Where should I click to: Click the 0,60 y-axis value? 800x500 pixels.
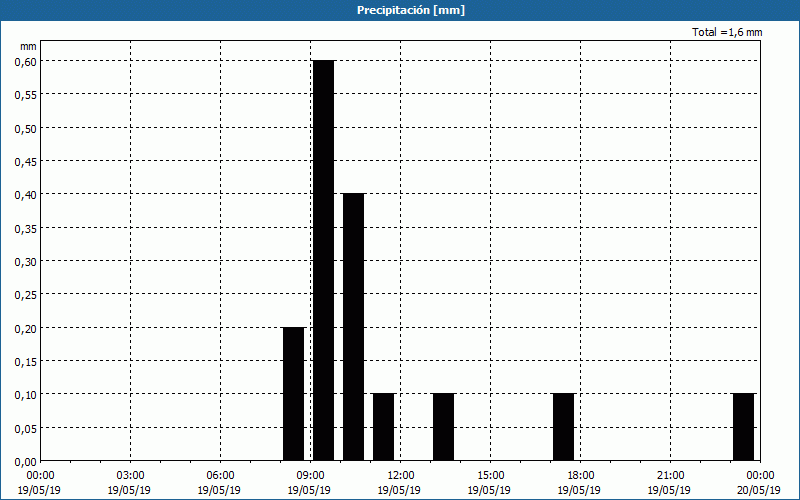(26, 61)
